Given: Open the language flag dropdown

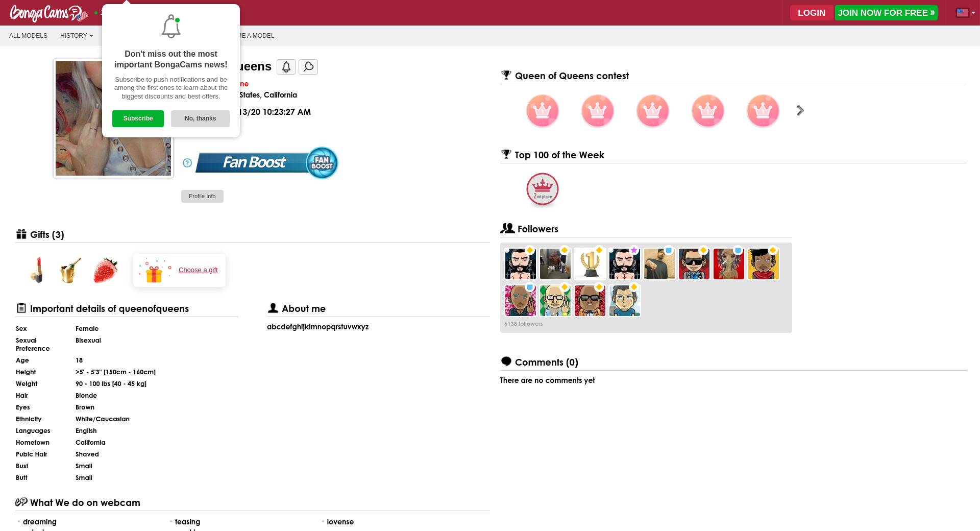Looking at the screenshot, I should 965,13.
